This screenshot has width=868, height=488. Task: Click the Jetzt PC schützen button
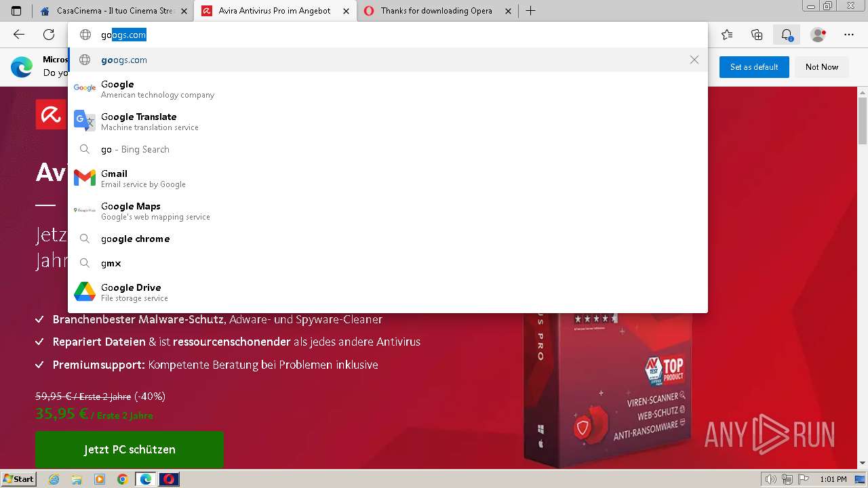coord(130,449)
